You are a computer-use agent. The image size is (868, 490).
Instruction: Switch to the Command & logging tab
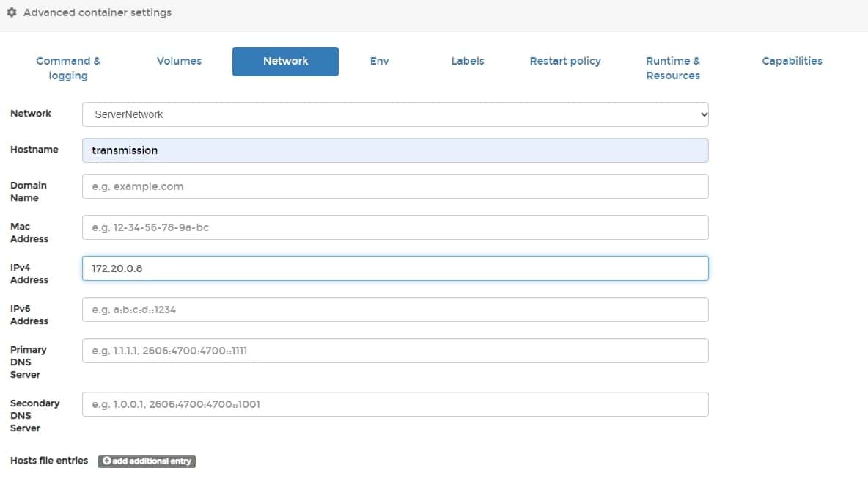(68, 68)
